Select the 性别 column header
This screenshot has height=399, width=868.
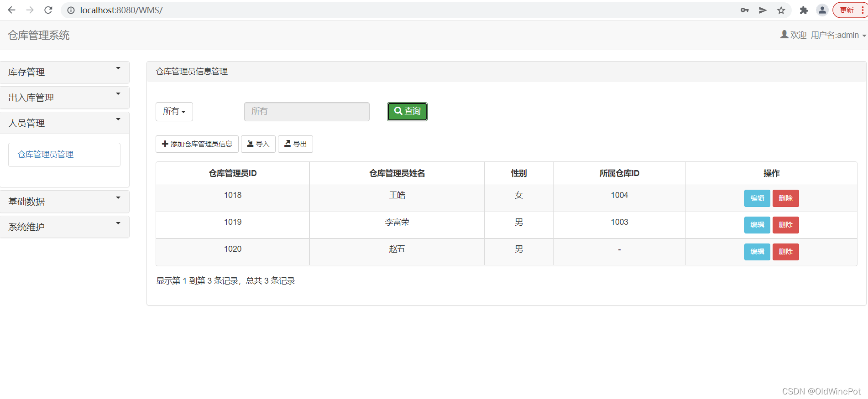pos(519,173)
